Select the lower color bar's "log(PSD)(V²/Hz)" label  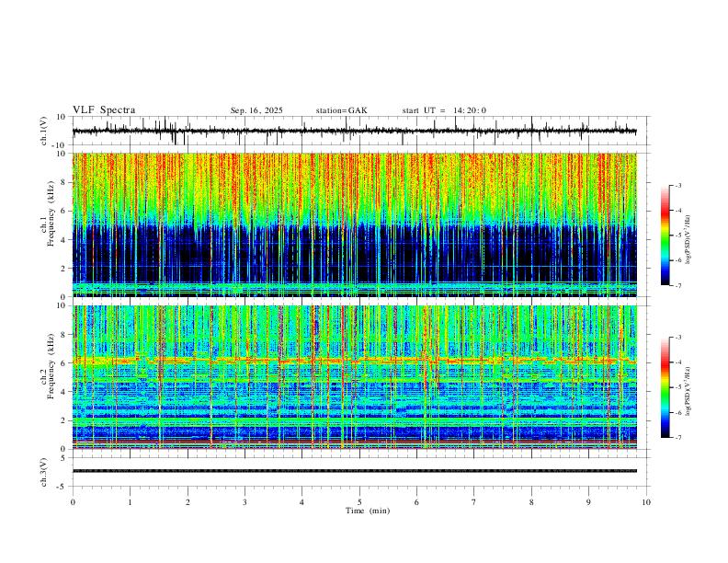(x=688, y=392)
